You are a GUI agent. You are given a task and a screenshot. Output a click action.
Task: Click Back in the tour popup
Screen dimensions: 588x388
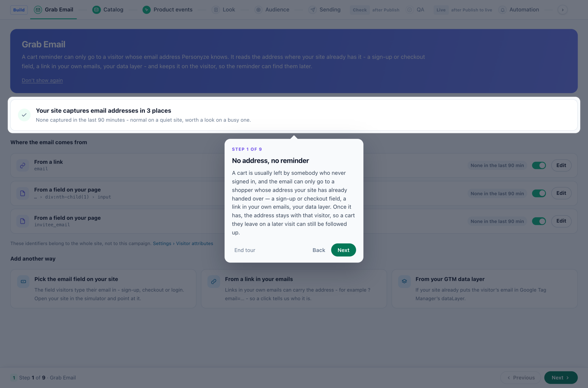coord(319,250)
